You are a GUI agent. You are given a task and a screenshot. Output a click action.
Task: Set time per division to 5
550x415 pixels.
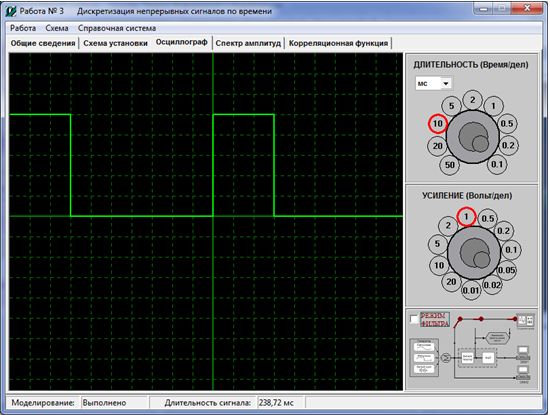point(451,106)
